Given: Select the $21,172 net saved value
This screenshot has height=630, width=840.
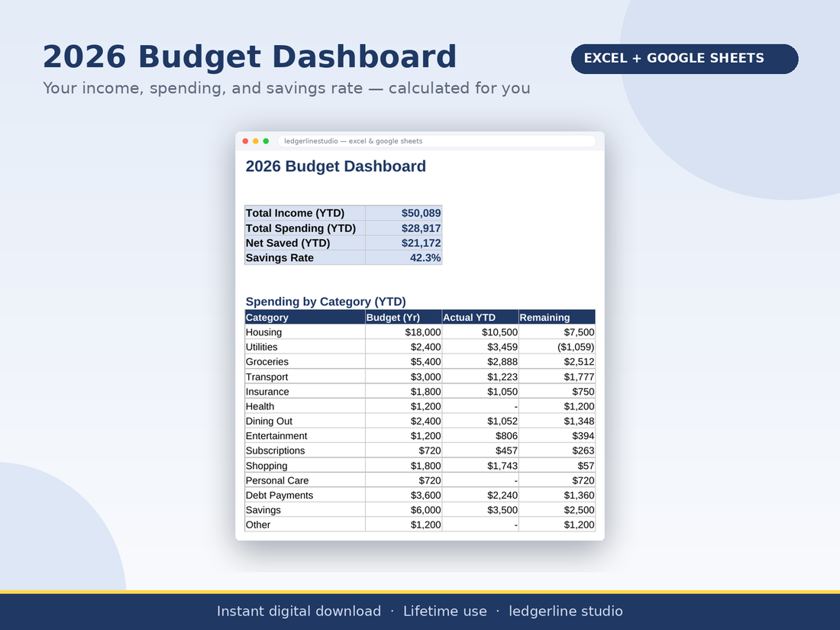Looking at the screenshot, I should click(x=404, y=243).
